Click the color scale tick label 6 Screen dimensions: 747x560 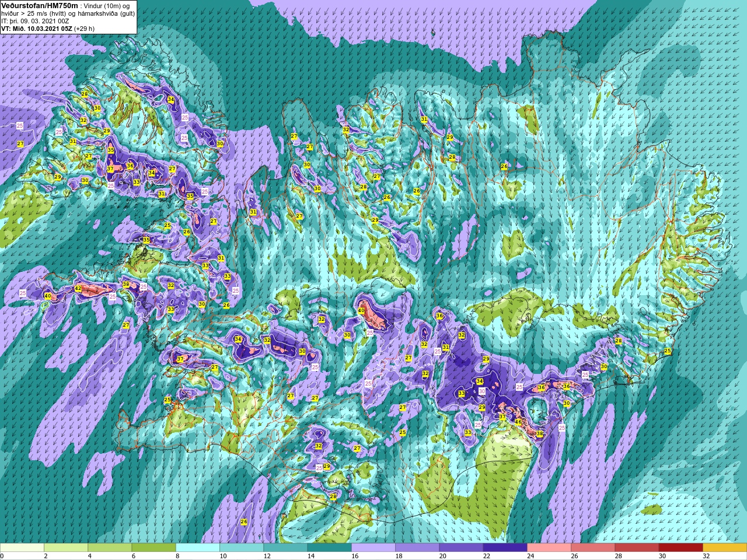click(x=132, y=556)
